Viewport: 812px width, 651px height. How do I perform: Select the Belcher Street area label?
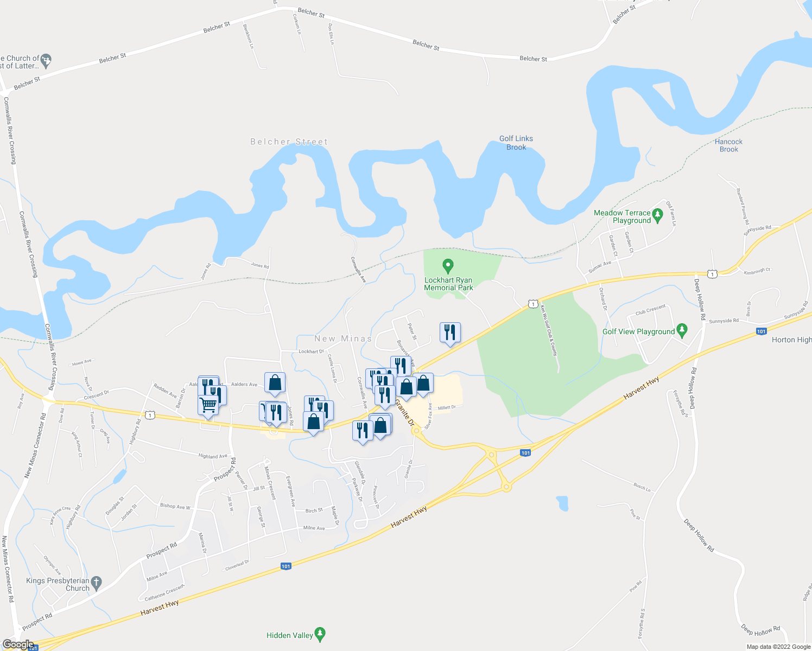click(x=289, y=142)
